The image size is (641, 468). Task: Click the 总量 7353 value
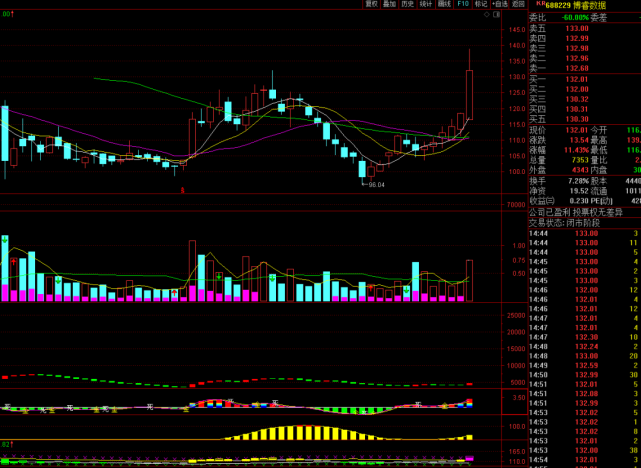(x=580, y=160)
